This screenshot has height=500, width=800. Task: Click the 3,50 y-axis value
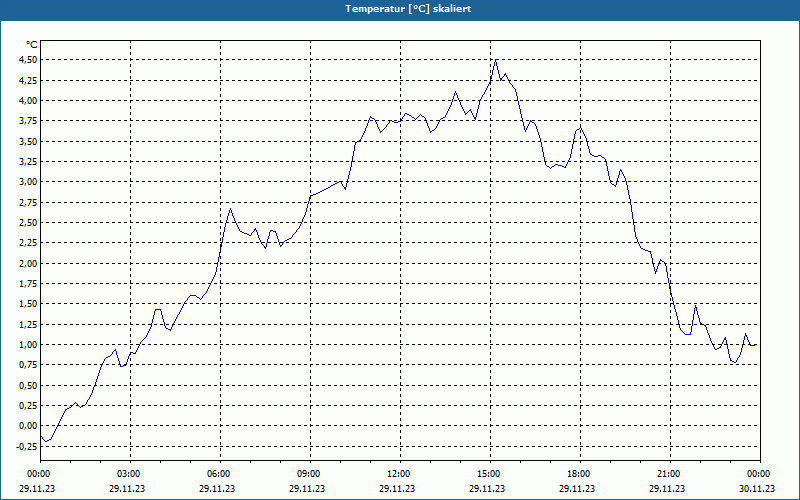click(x=29, y=142)
